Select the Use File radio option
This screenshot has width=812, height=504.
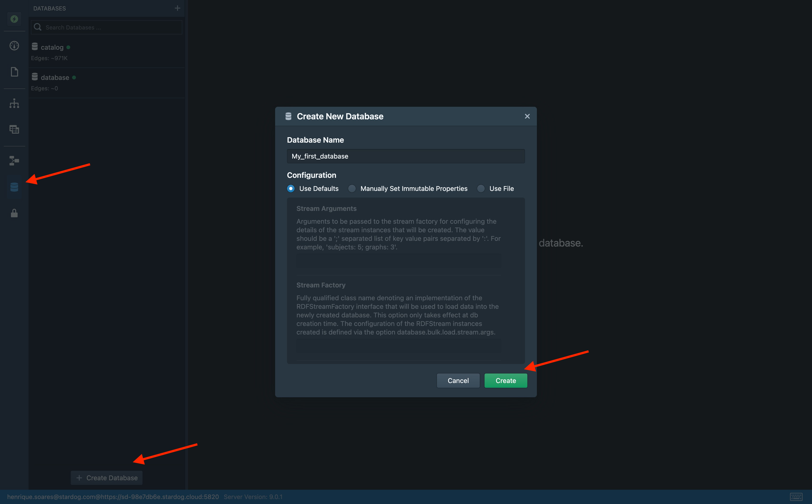pyautogui.click(x=481, y=189)
